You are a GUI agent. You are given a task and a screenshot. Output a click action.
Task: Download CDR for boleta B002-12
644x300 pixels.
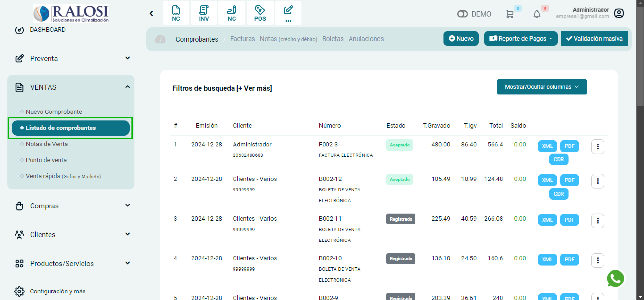[x=558, y=194]
